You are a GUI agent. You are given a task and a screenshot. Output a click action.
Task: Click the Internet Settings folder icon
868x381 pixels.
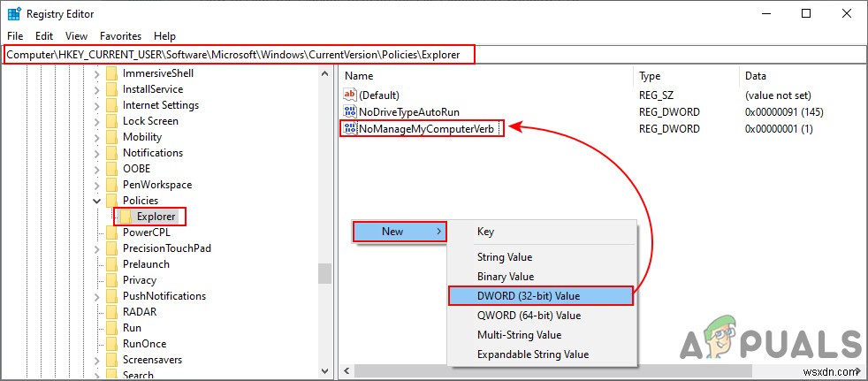(112, 105)
